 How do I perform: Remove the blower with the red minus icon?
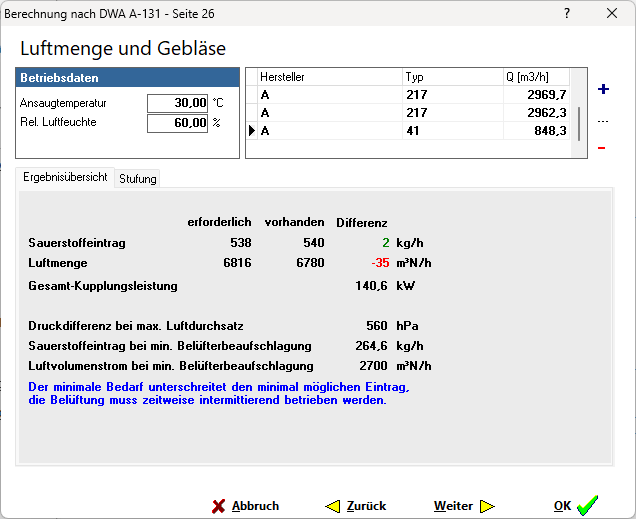pos(602,148)
